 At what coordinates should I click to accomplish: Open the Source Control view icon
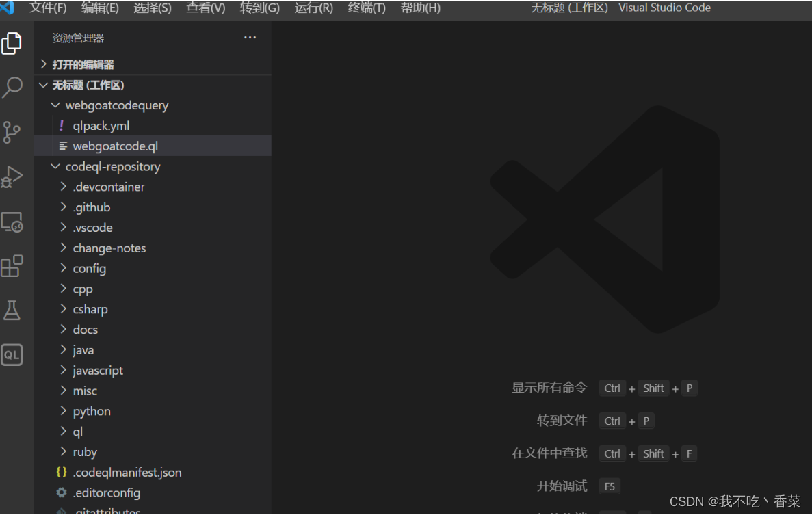[12, 132]
